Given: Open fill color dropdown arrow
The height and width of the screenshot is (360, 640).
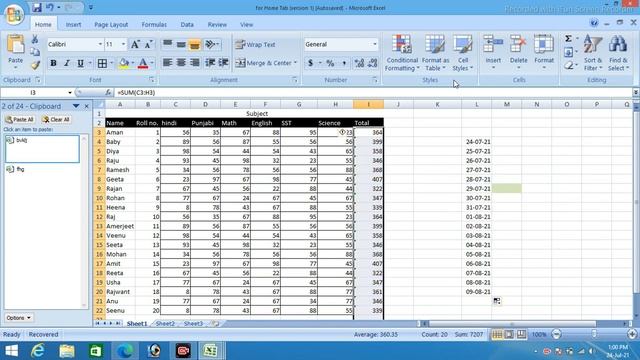Looking at the screenshot, I should tap(133, 63).
